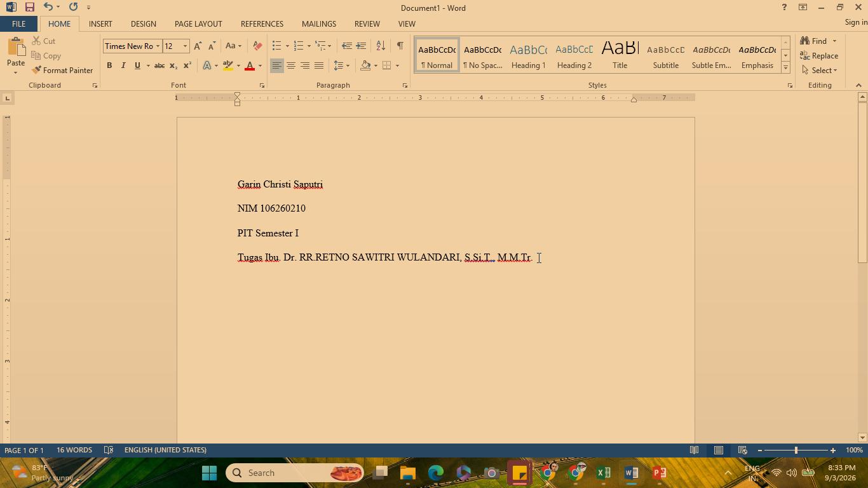Viewport: 868px width, 488px height.
Task: Apply the Heading 1 style
Action: coord(528,55)
